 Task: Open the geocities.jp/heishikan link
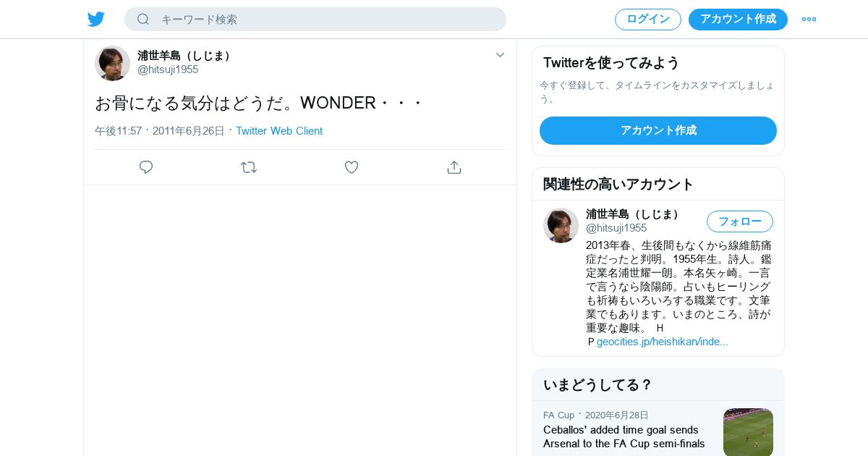coord(663,342)
